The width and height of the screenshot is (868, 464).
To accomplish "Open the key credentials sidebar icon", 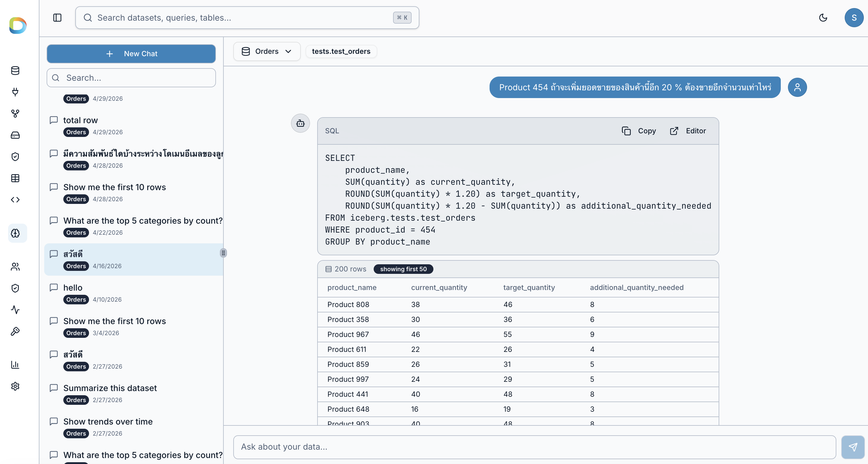I will 15,331.
